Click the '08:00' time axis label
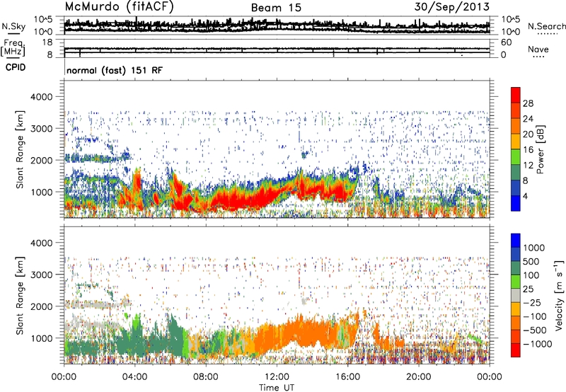The width and height of the screenshot is (566, 392). coord(206,377)
